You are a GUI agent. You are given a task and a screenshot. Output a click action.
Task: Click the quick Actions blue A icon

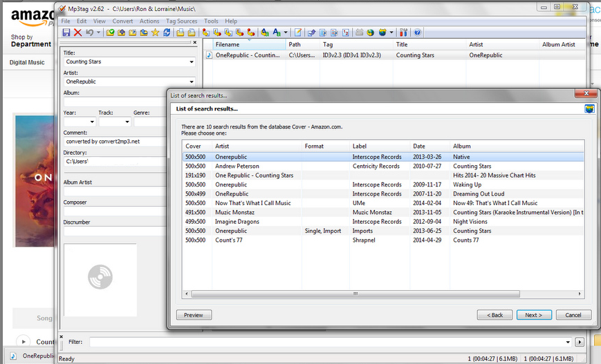tap(277, 32)
